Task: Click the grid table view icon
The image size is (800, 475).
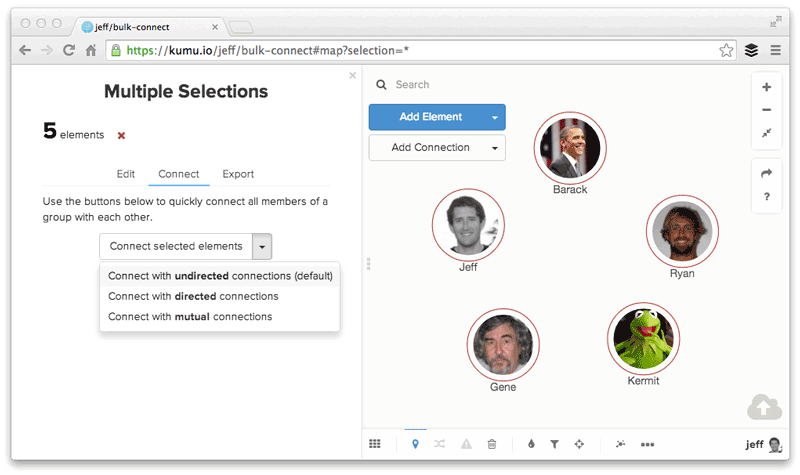Action: click(x=375, y=444)
